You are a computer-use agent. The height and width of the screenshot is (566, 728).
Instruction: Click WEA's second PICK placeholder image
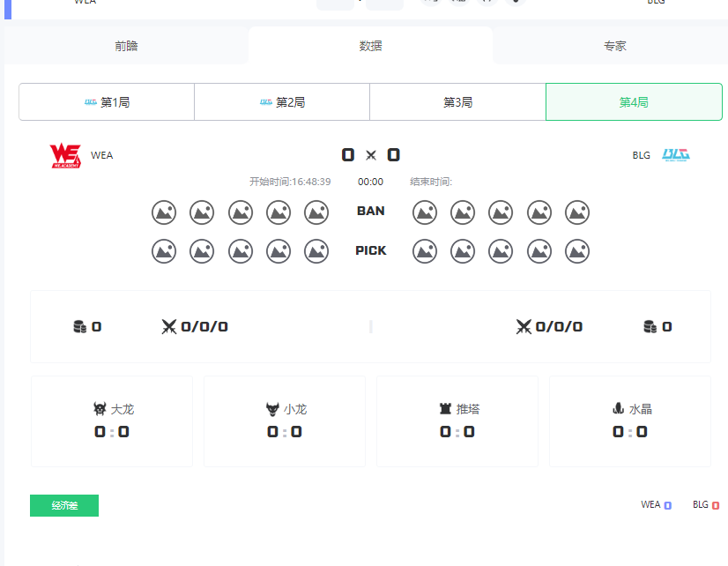202,251
